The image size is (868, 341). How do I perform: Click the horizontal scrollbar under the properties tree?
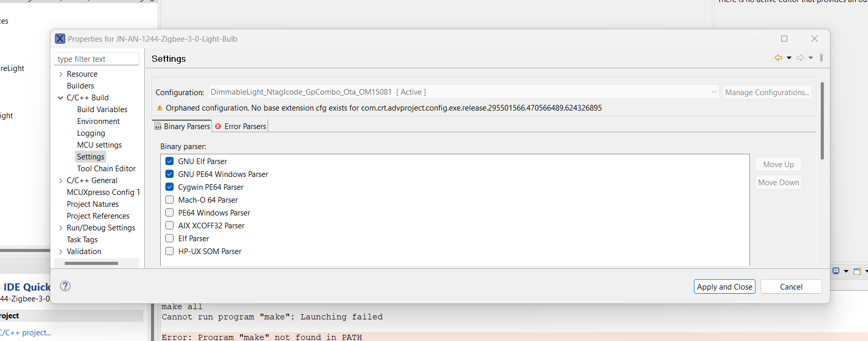click(x=91, y=263)
